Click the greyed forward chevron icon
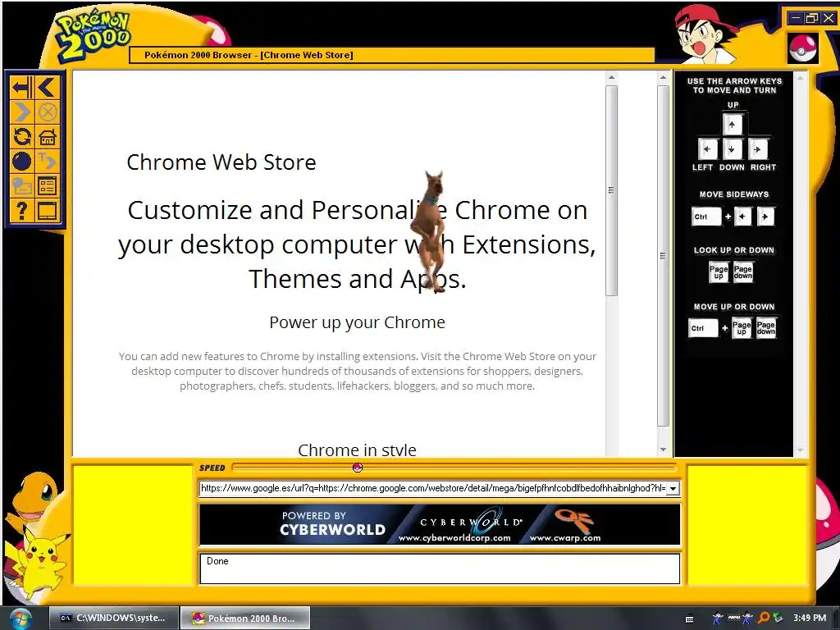This screenshot has width=840, height=630. pyautogui.click(x=22, y=112)
